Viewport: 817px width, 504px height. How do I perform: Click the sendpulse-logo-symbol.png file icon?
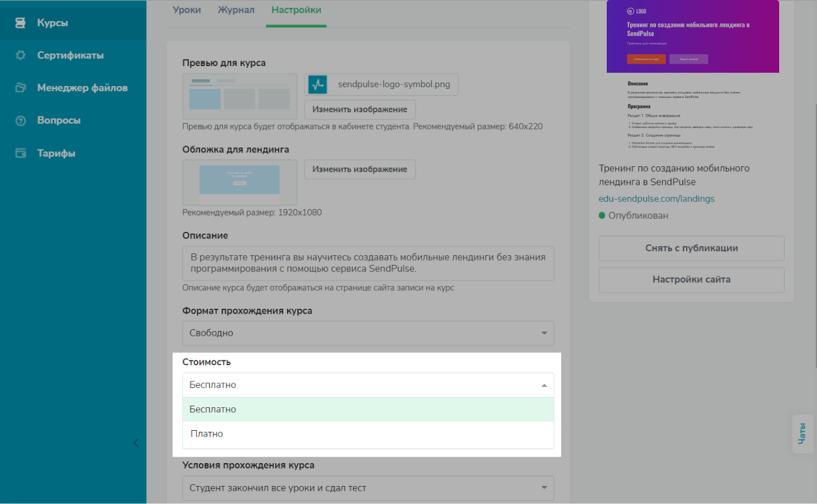[x=317, y=85]
